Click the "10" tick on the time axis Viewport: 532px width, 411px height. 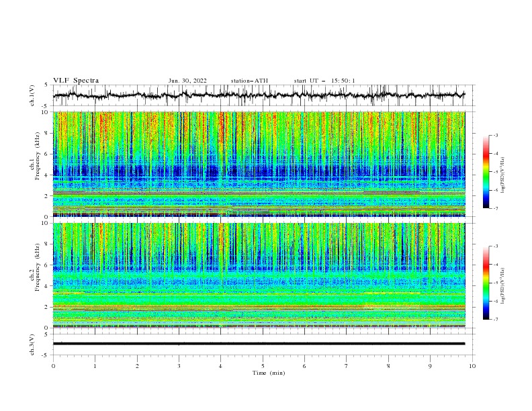click(472, 366)
